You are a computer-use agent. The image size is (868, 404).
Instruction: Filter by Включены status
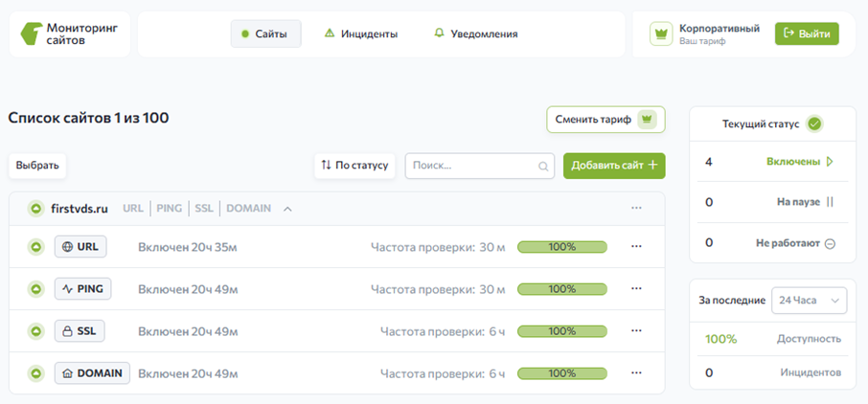click(x=772, y=162)
